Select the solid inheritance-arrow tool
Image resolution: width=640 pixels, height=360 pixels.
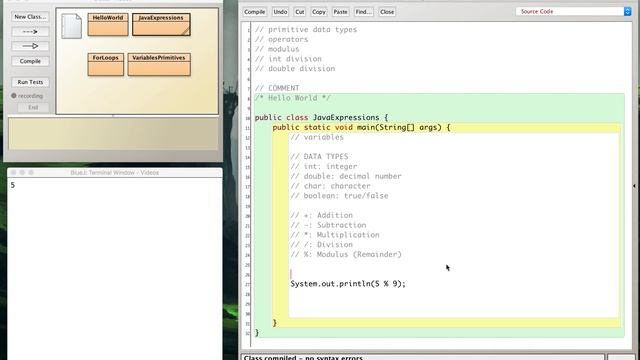pyautogui.click(x=30, y=46)
